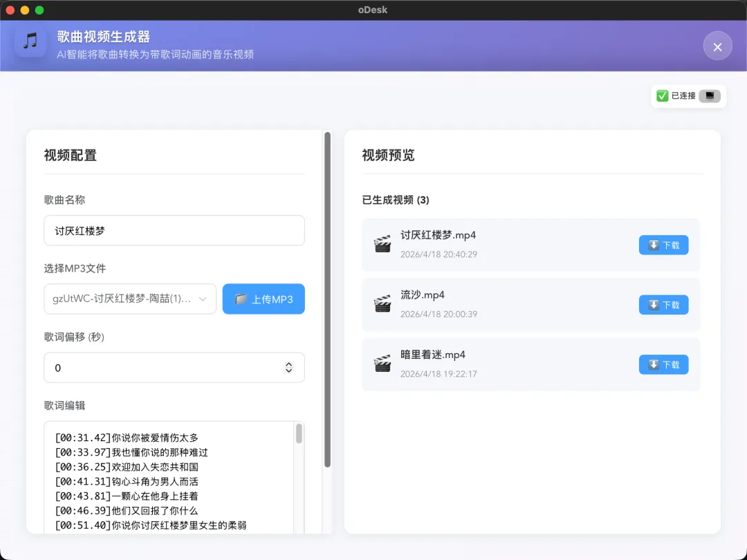Click the music note app icon
The width and height of the screenshot is (747, 560).
(x=30, y=41)
